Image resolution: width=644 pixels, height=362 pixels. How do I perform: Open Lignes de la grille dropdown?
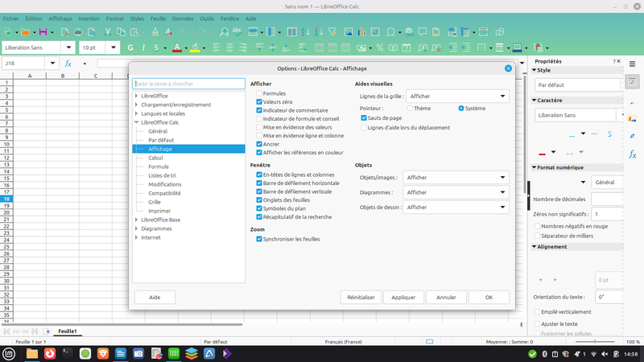tap(457, 96)
